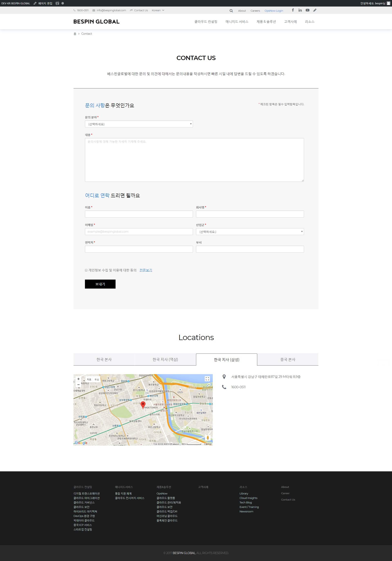
Task: Open the Facebook social icon
Action: click(x=293, y=10)
